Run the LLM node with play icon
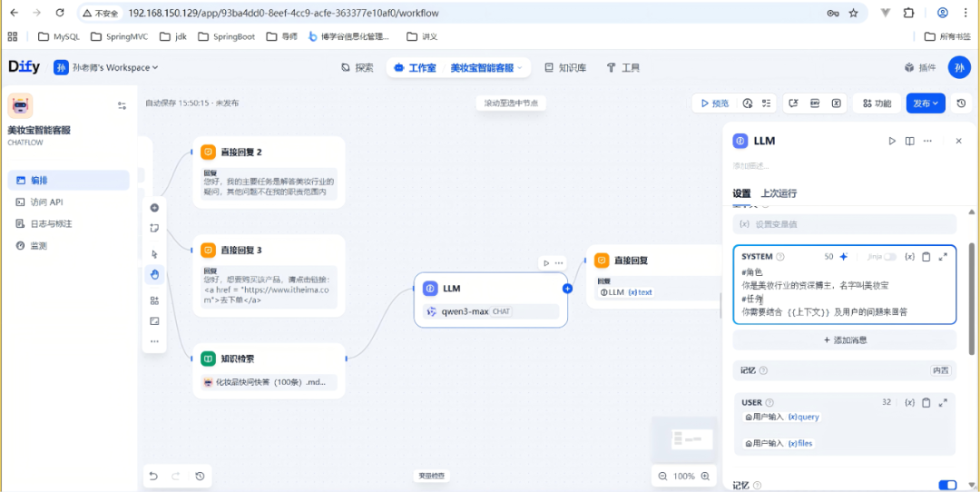 coord(892,142)
